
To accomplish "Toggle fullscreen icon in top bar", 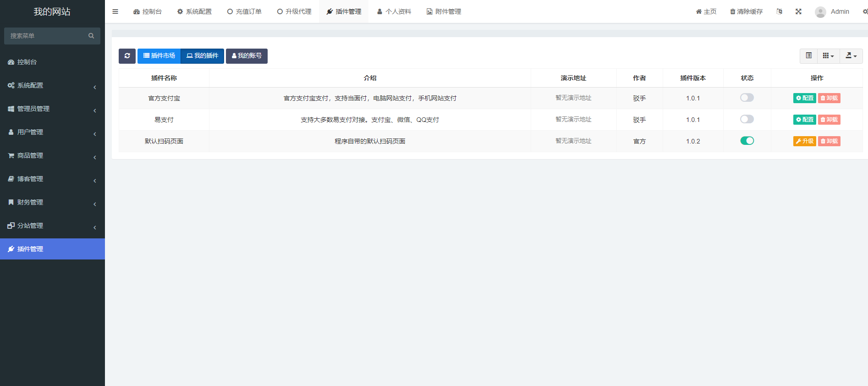I will point(798,11).
